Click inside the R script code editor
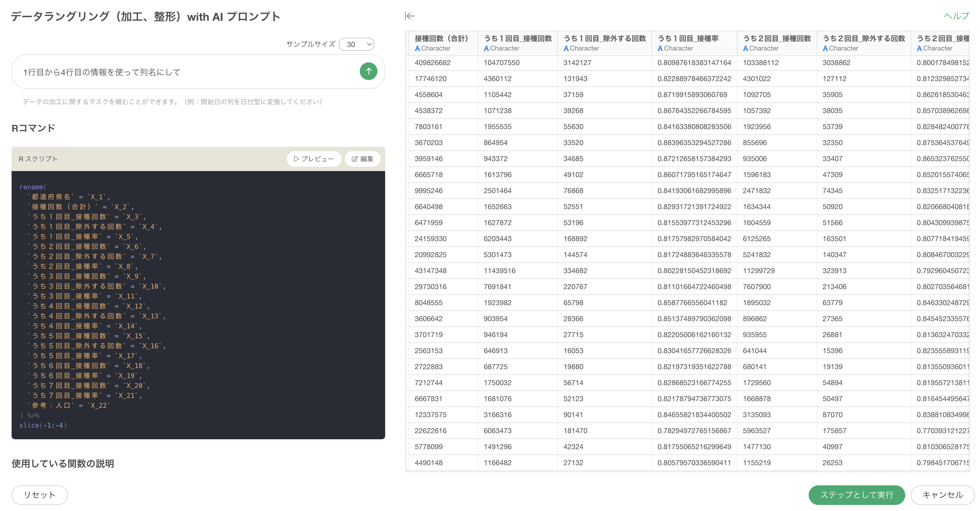Viewport: 980px width, 511px height. [x=198, y=305]
